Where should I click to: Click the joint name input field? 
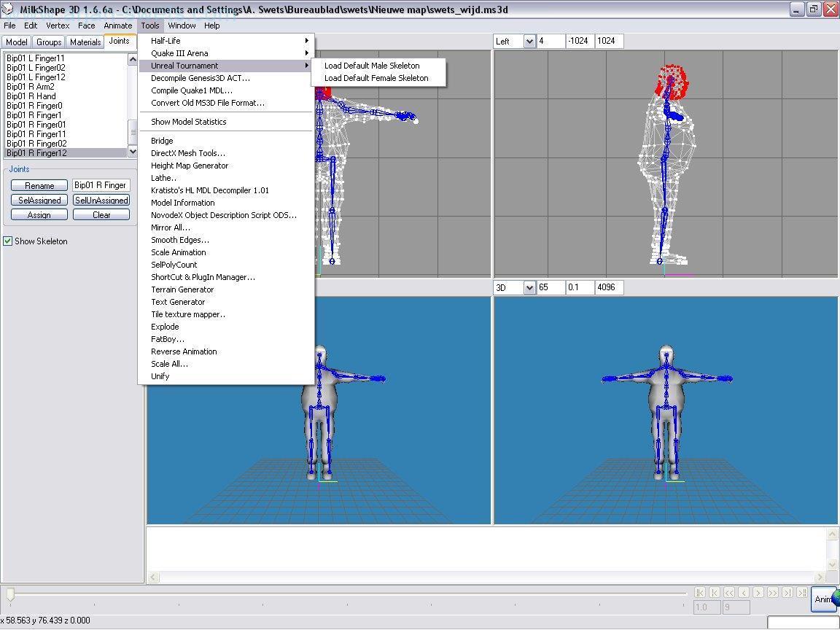tap(101, 185)
